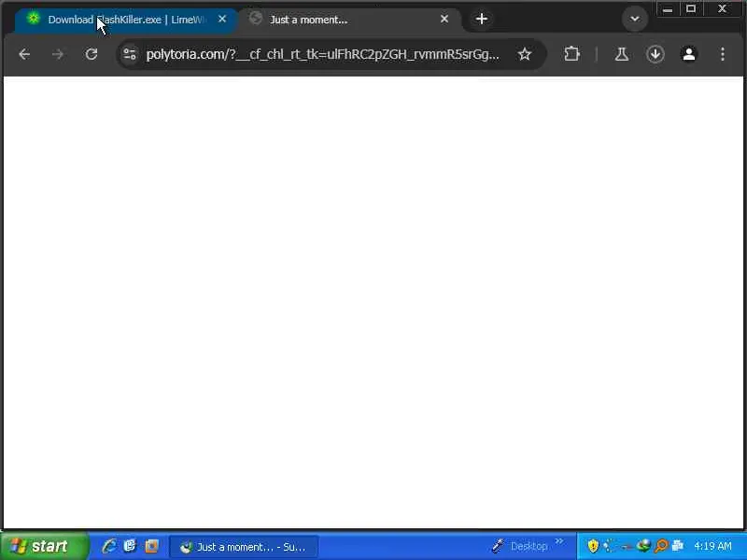Open Chrome Labs flask icon
Screen dimensions: 747x560
click(x=621, y=54)
